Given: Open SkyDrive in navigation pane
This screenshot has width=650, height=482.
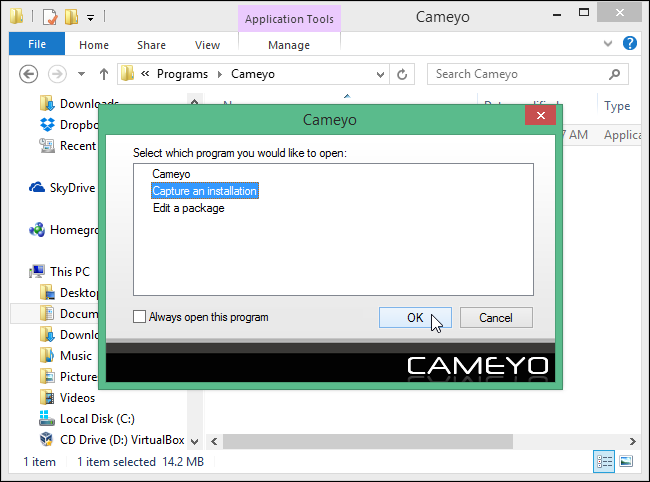Looking at the screenshot, I should coord(63,188).
